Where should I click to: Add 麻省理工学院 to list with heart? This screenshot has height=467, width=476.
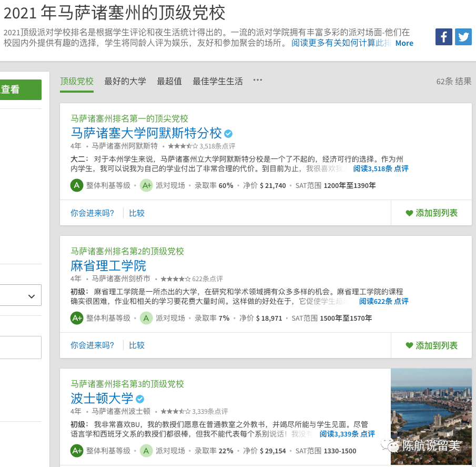(431, 345)
